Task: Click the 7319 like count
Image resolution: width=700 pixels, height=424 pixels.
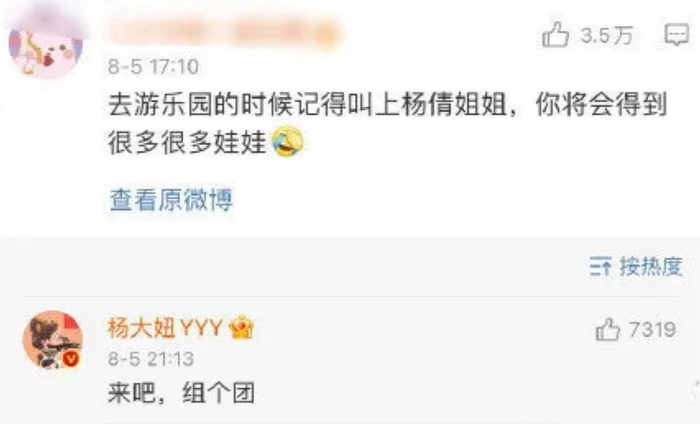Action: 653,330
